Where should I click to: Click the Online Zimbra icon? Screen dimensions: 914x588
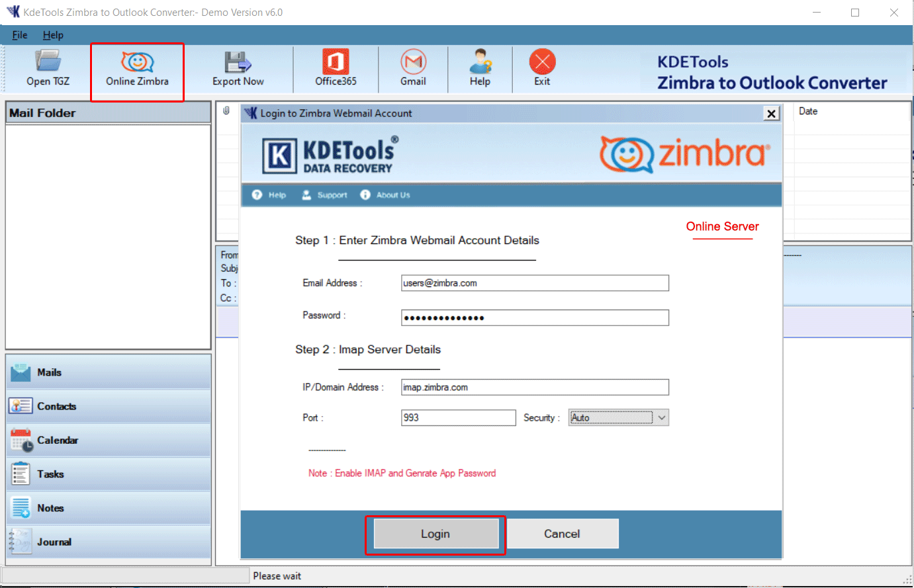(137, 68)
